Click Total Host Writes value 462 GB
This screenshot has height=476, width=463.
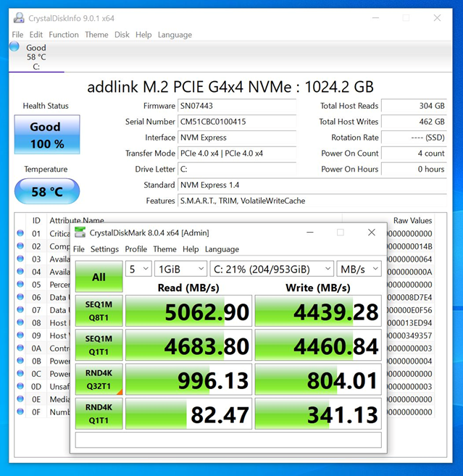coord(414,122)
